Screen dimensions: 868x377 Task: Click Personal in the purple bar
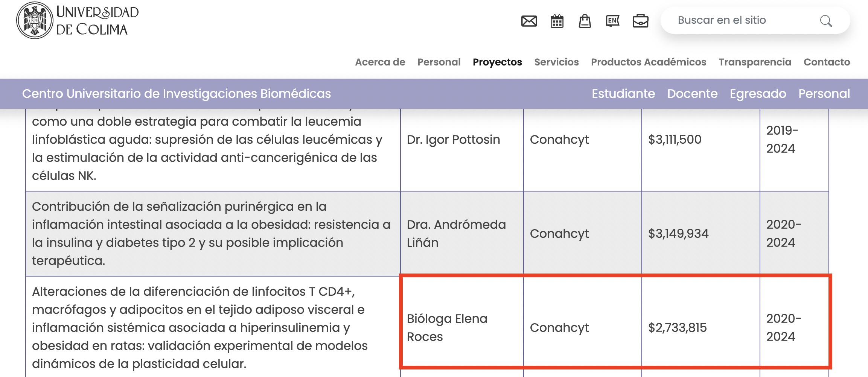click(824, 94)
